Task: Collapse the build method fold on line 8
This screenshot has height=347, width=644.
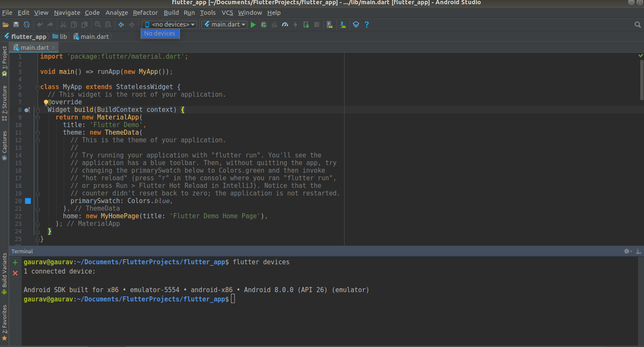Action: [x=38, y=110]
